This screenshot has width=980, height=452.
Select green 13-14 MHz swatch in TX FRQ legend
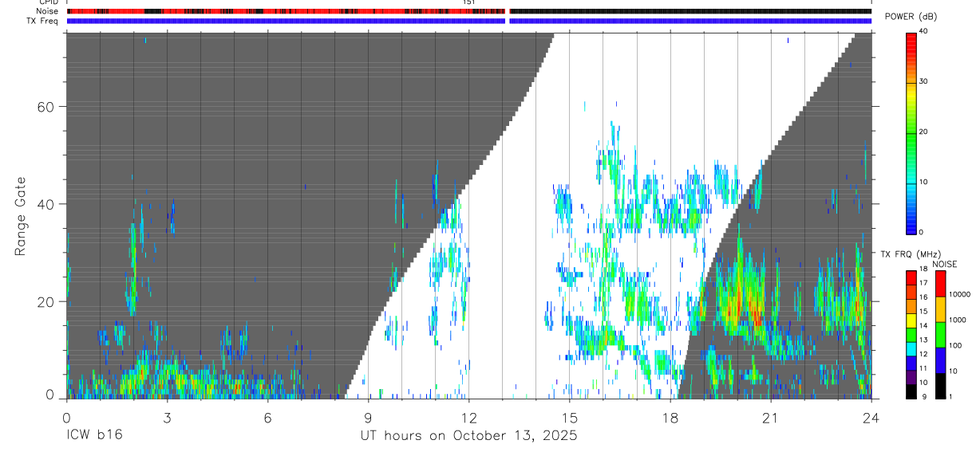[911, 334]
